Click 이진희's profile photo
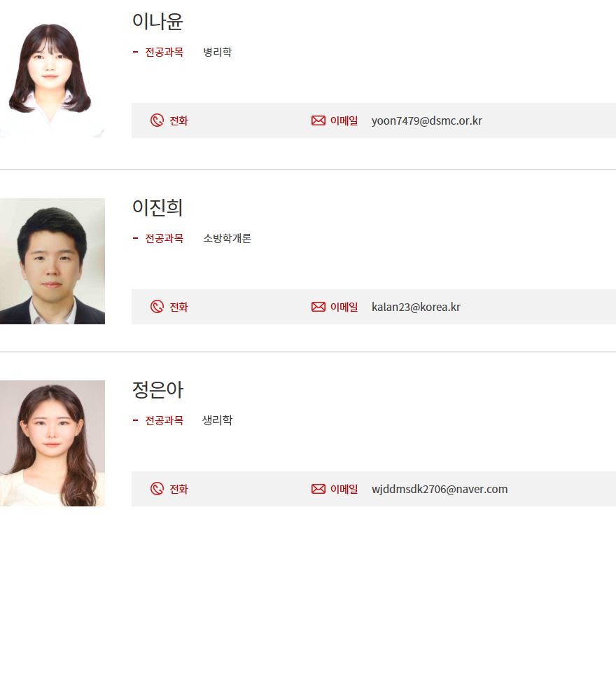Viewport: 616px width, 699px height. point(52,261)
